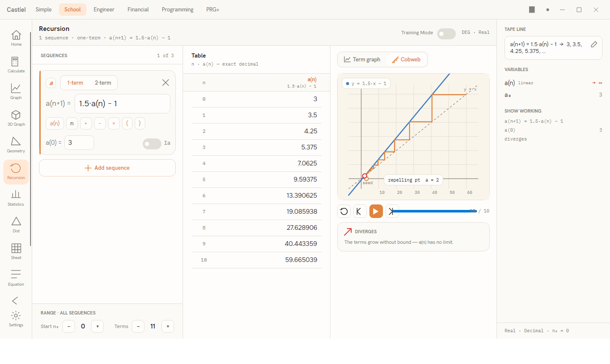Click the repelling pt a = 2 label
This screenshot has width=610, height=364.
[x=413, y=180]
